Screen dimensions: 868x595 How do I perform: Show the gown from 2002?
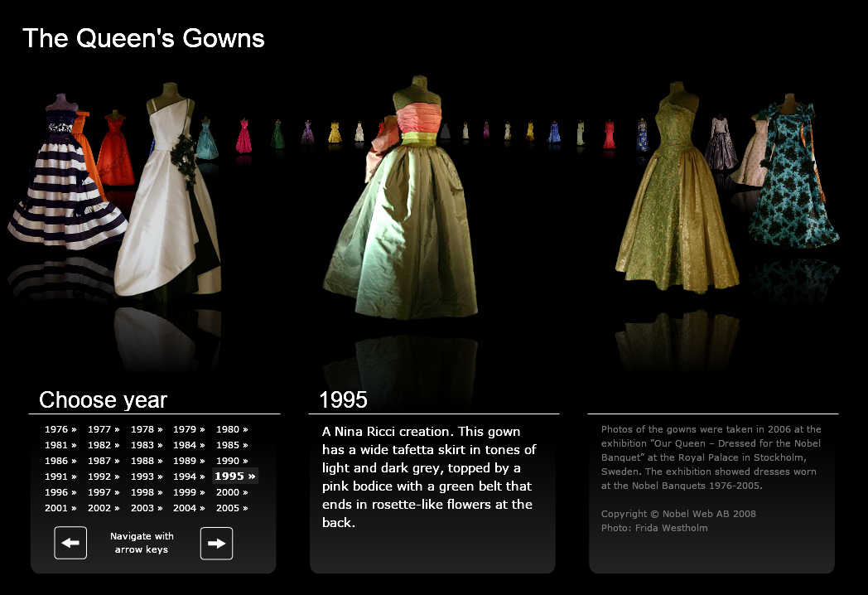pos(104,508)
